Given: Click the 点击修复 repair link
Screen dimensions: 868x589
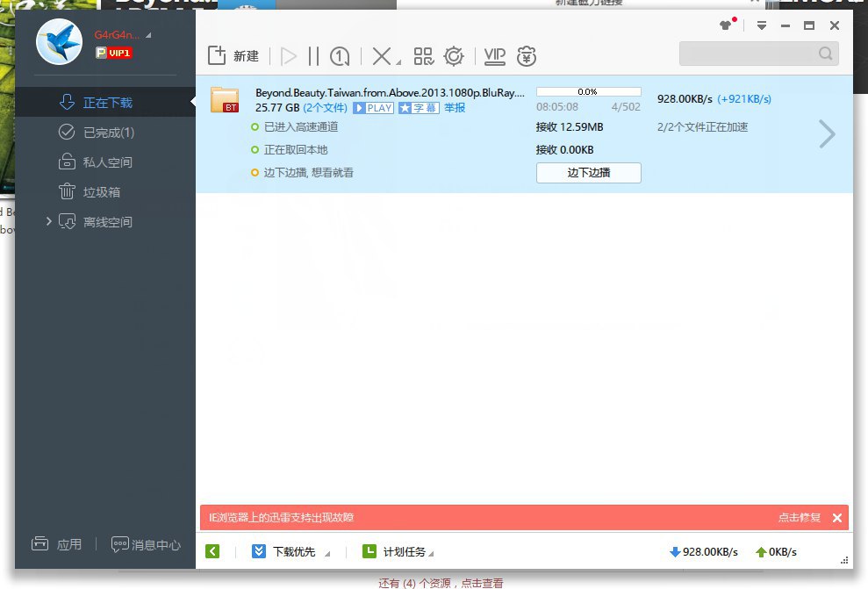Looking at the screenshot, I should click(799, 518).
